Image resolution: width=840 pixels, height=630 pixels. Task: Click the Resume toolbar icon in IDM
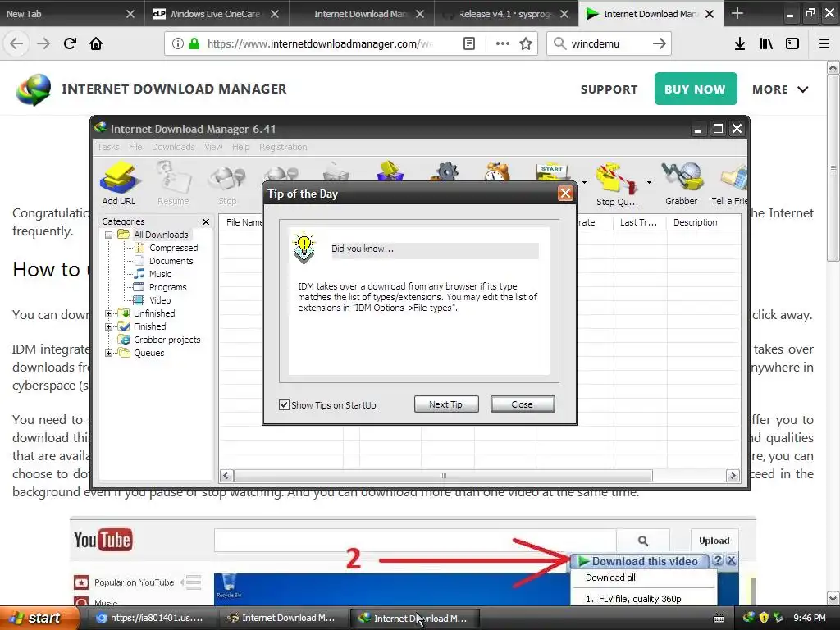(173, 183)
